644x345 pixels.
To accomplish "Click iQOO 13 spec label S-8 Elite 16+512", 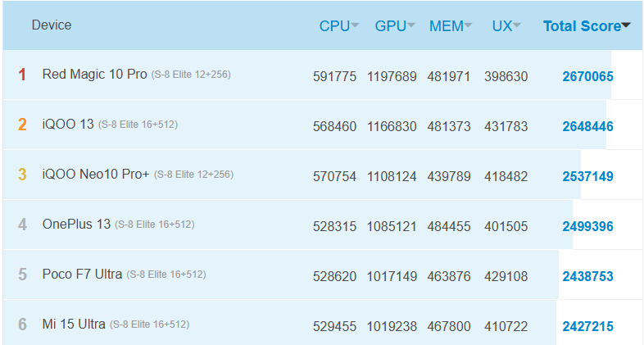I will tap(138, 125).
